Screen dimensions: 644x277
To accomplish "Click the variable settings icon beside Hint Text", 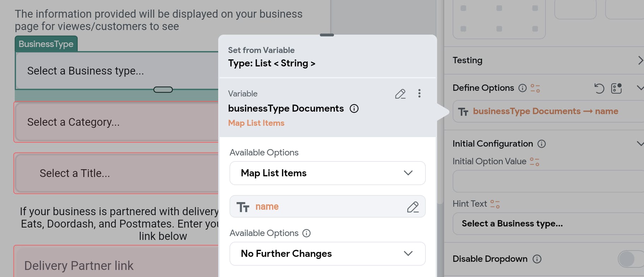I will (495, 204).
